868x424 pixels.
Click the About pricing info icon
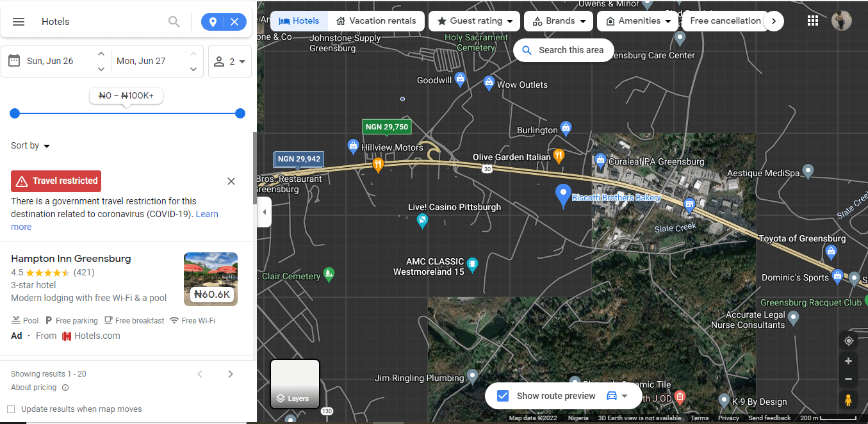click(x=65, y=387)
